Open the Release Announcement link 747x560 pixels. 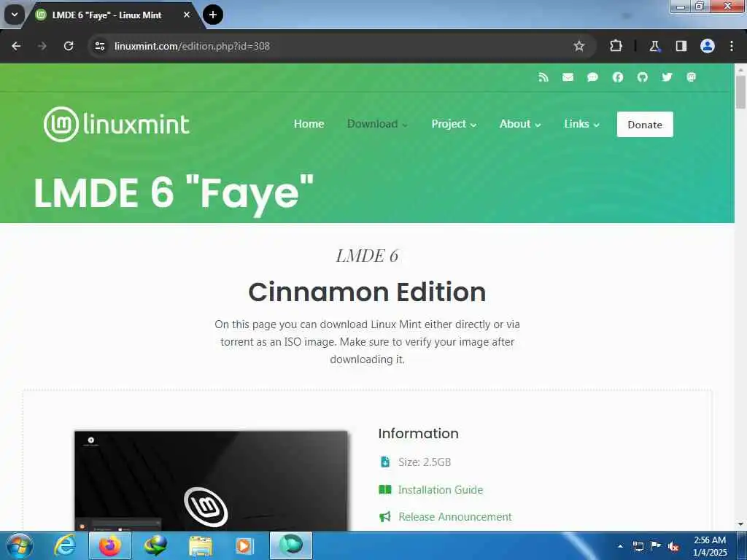pos(455,517)
